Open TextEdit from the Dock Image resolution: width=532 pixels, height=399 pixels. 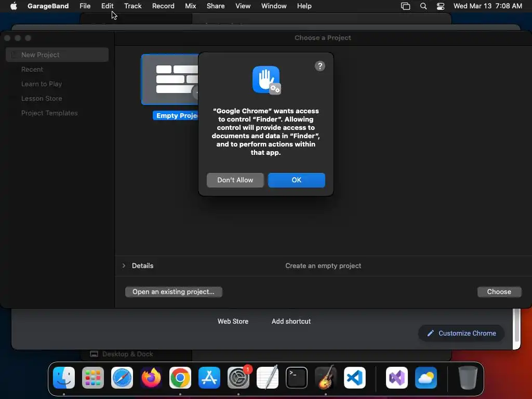(x=268, y=378)
